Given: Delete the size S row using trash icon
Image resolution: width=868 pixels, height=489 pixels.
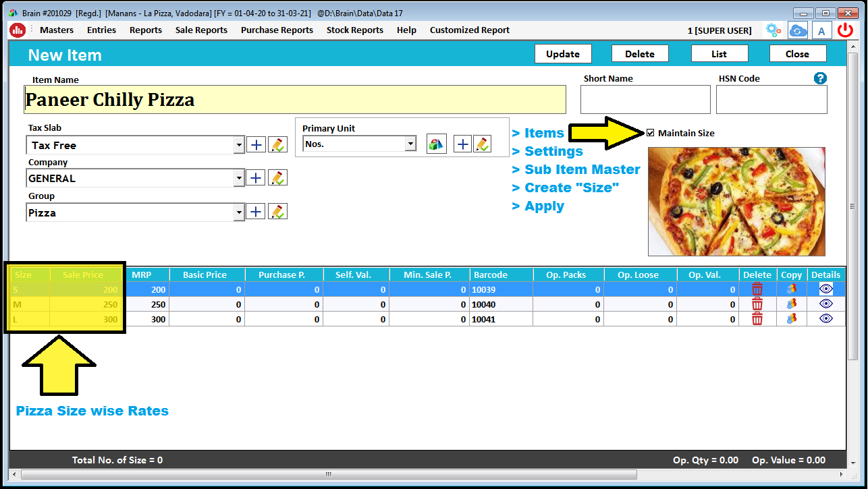Looking at the screenshot, I should [x=757, y=289].
